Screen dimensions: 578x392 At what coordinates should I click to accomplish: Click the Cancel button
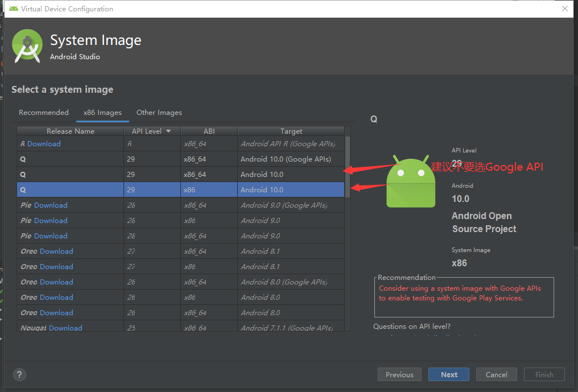click(x=497, y=375)
